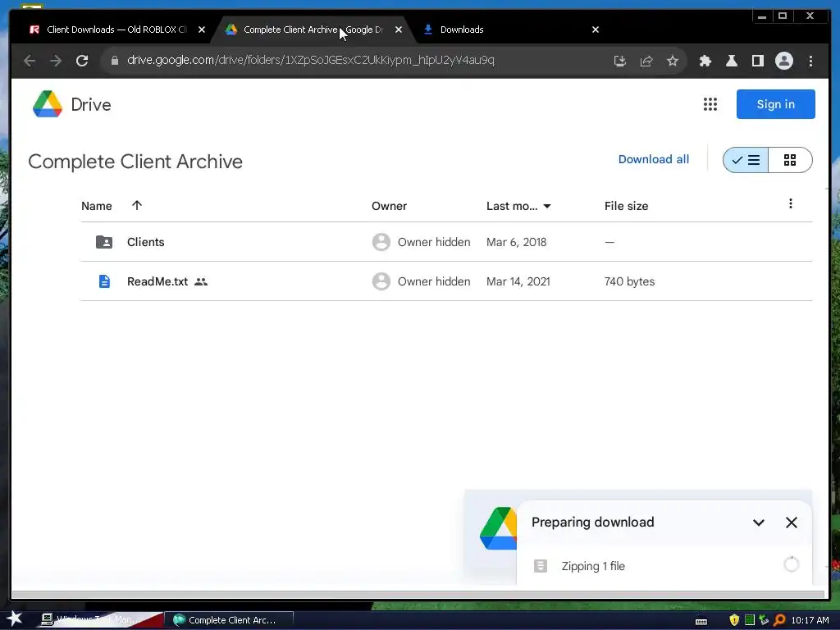This screenshot has height=630, width=840.
Task: Click the 10:17 AM clock
Action: click(x=810, y=620)
